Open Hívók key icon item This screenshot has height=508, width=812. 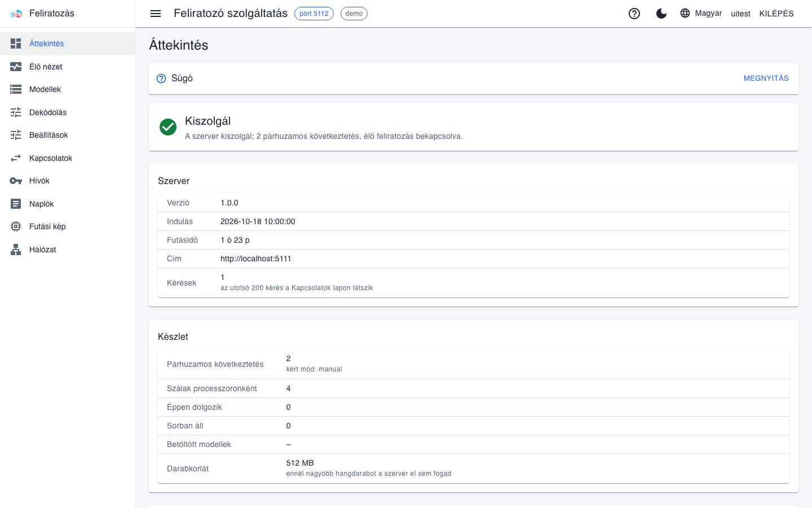click(68, 181)
